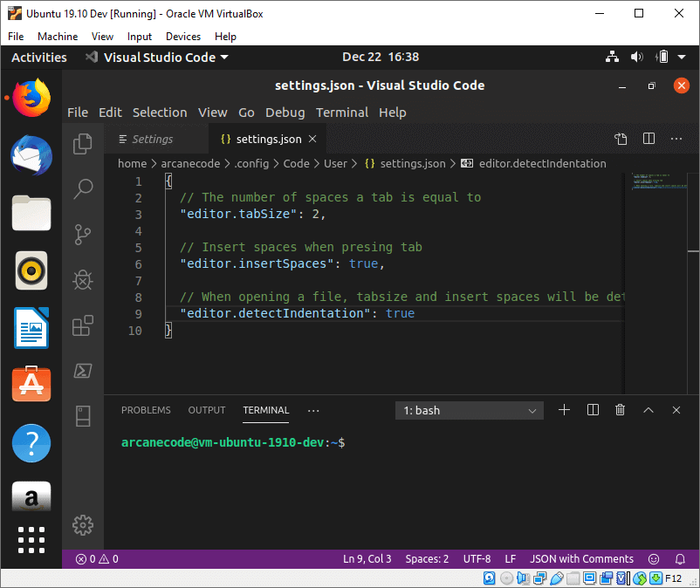Open notifications bell in status bar
The image size is (700, 588).
click(x=680, y=559)
